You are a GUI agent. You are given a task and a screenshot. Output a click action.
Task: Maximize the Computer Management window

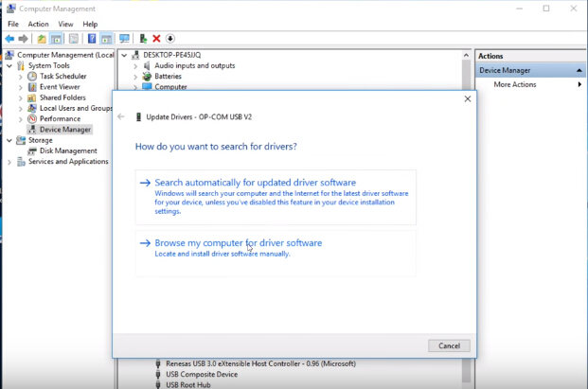546,9
